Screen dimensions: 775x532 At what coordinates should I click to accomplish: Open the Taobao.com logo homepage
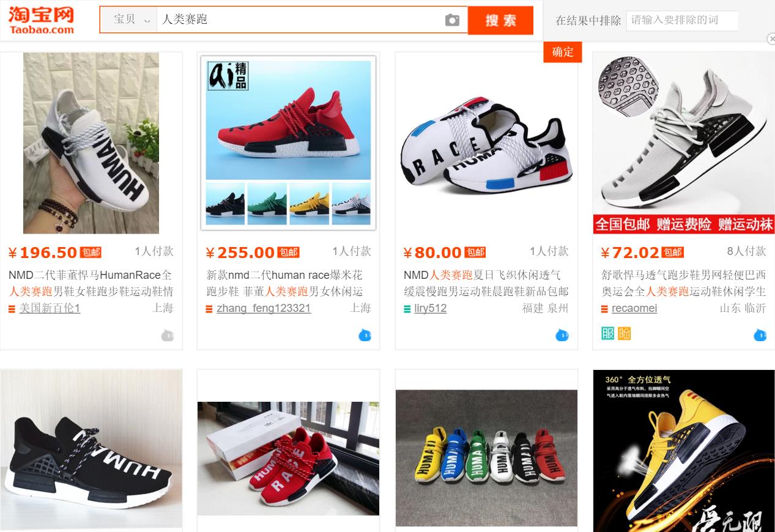point(41,20)
